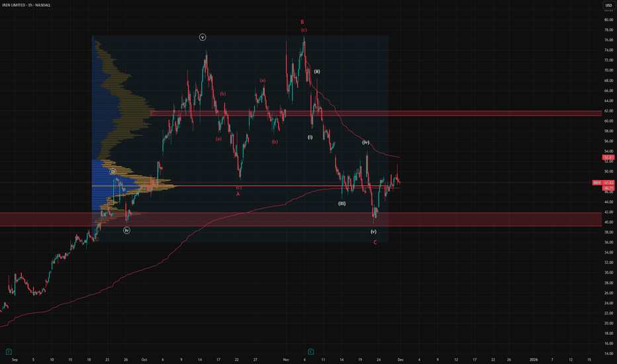Select the circled iv wave label

126,230
